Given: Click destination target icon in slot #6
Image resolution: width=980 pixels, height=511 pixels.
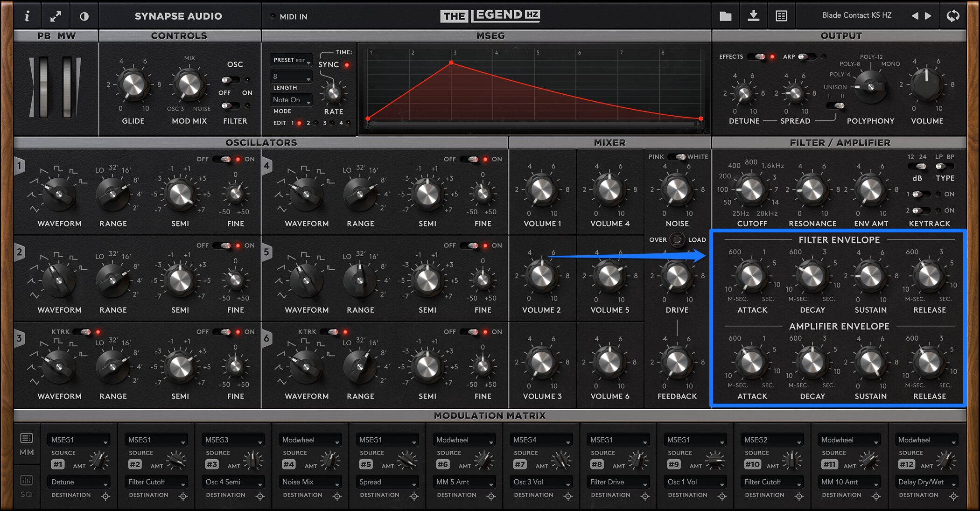Looking at the screenshot, I should 491,496.
